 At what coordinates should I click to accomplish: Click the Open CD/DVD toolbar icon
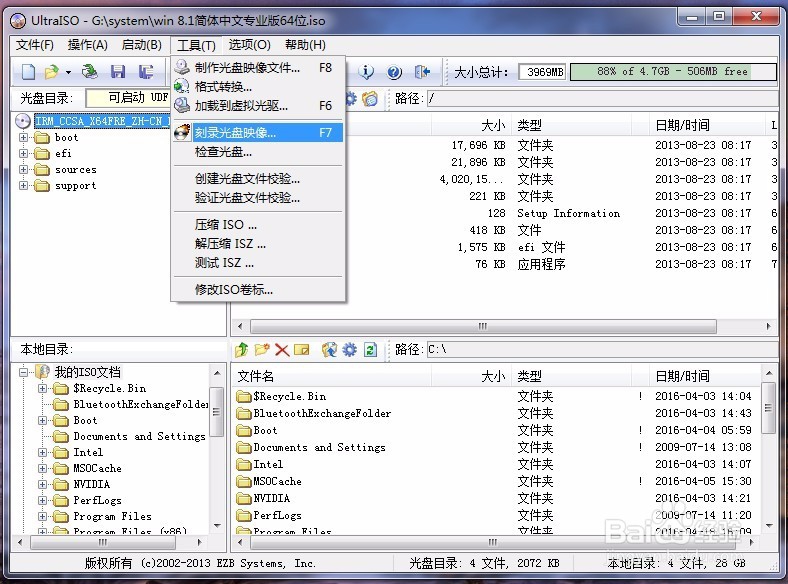(x=90, y=72)
